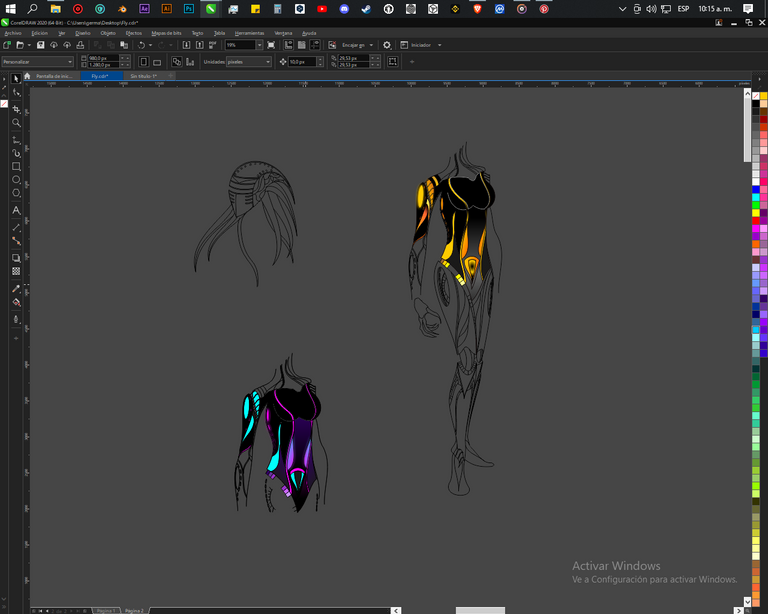The image size is (768, 614).
Task: Click the Home icon in the tab bar
Action: (27, 76)
